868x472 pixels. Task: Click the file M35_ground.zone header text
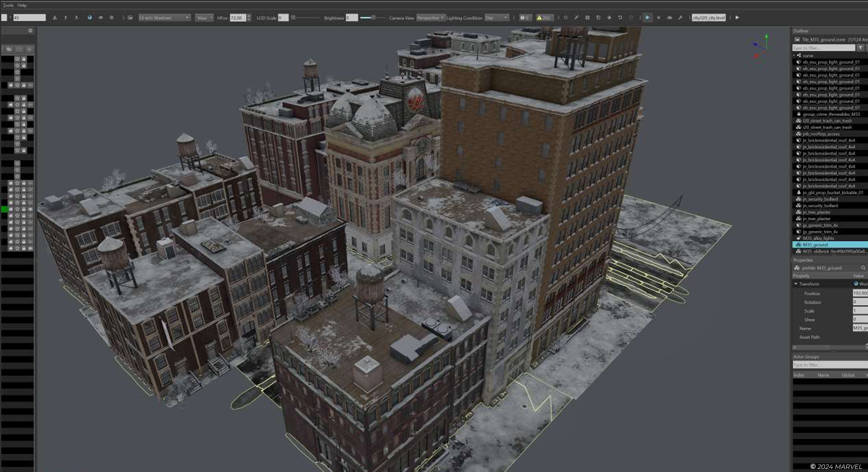[824, 39]
